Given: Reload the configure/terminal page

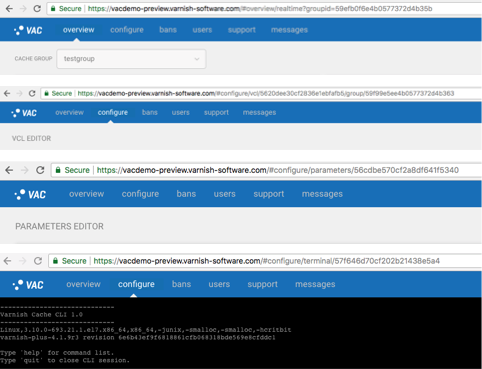Looking at the screenshot, I should [38, 261].
